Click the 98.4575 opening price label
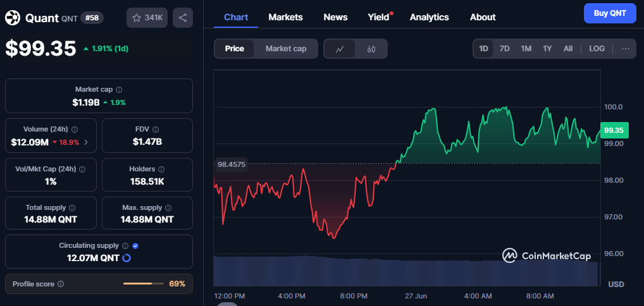 [232, 165]
